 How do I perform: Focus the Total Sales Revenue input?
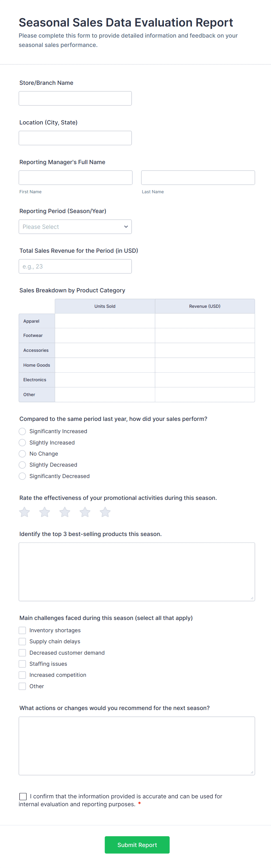tap(75, 266)
